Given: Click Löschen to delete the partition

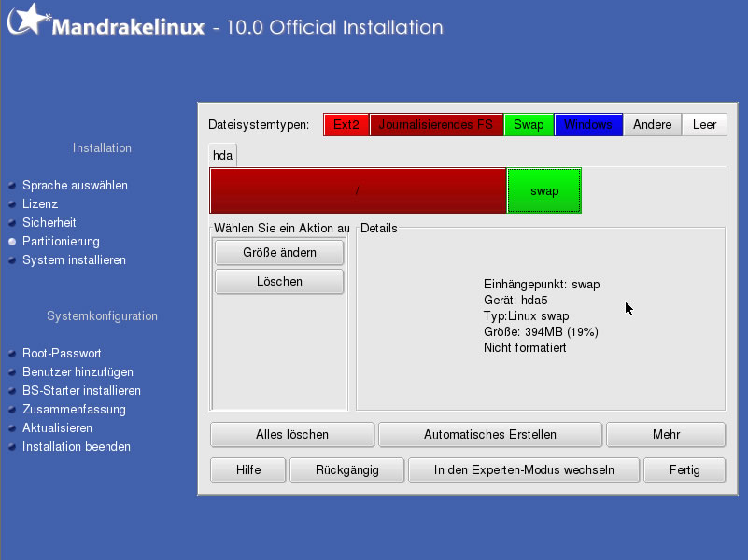Looking at the screenshot, I should [x=279, y=282].
